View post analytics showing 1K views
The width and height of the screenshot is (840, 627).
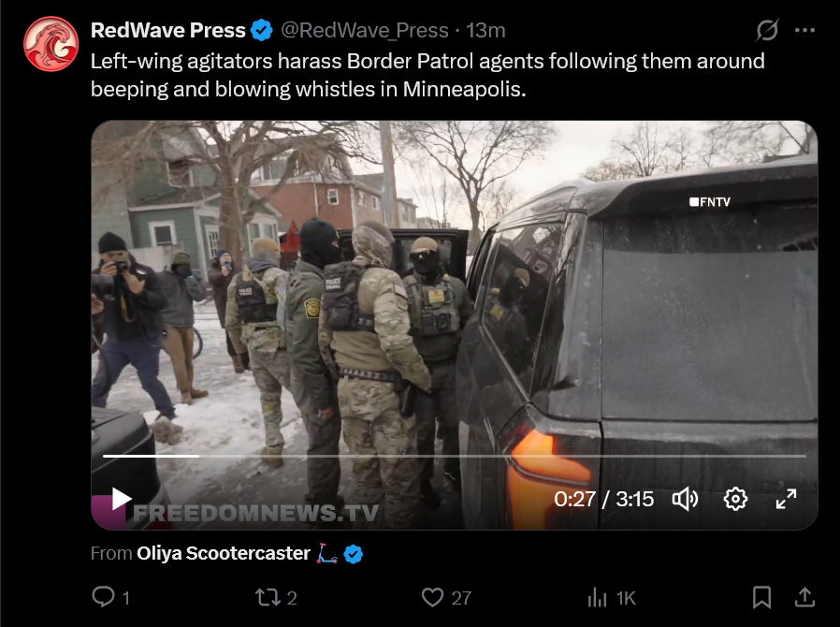(x=611, y=598)
